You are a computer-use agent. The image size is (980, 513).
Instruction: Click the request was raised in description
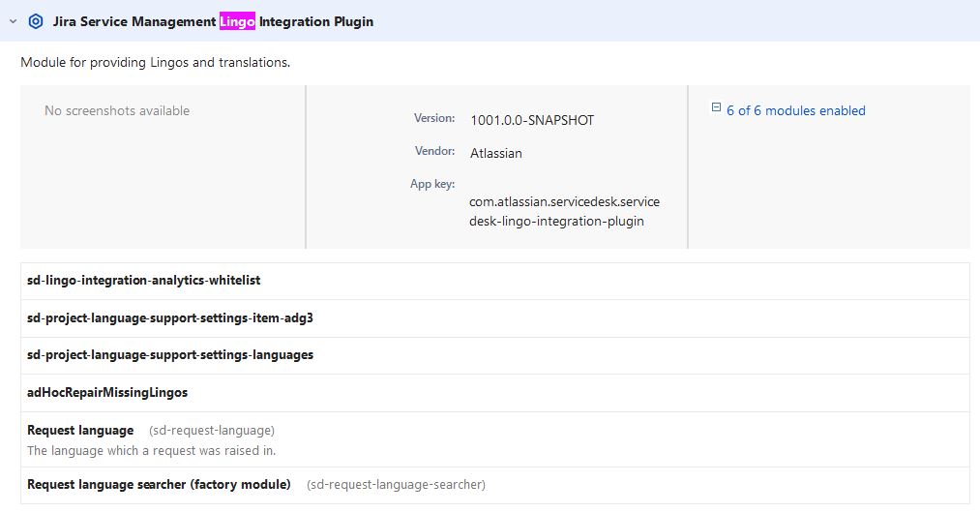coord(151,450)
